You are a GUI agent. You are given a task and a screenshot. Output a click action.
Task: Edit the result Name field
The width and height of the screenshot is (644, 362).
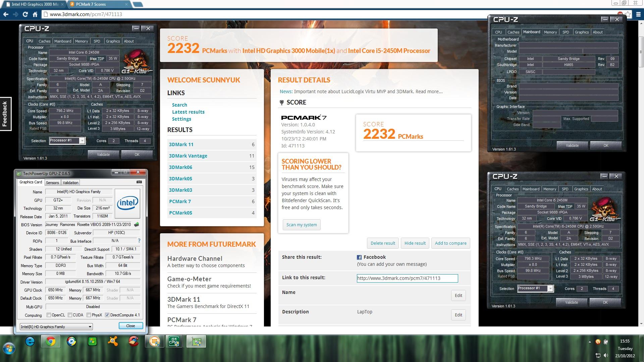pos(458,295)
